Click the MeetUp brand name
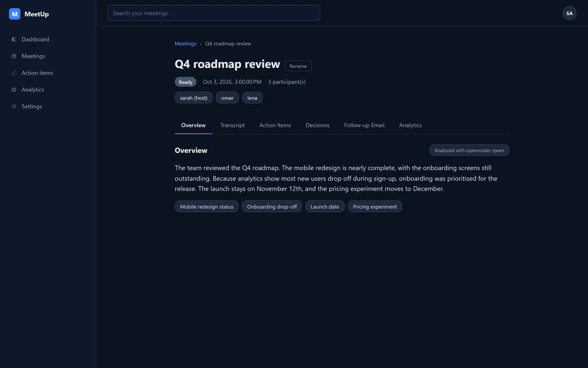 click(x=37, y=14)
